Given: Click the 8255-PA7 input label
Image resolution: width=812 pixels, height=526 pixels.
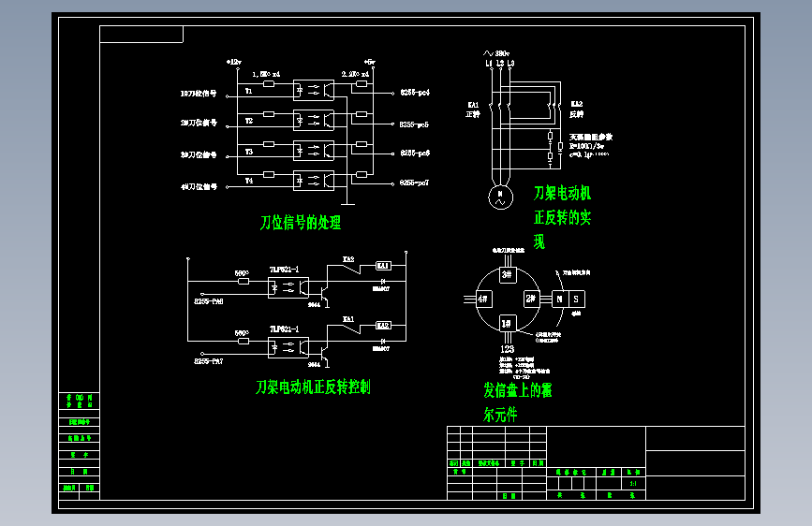Looking at the screenshot, I should click(x=209, y=361).
